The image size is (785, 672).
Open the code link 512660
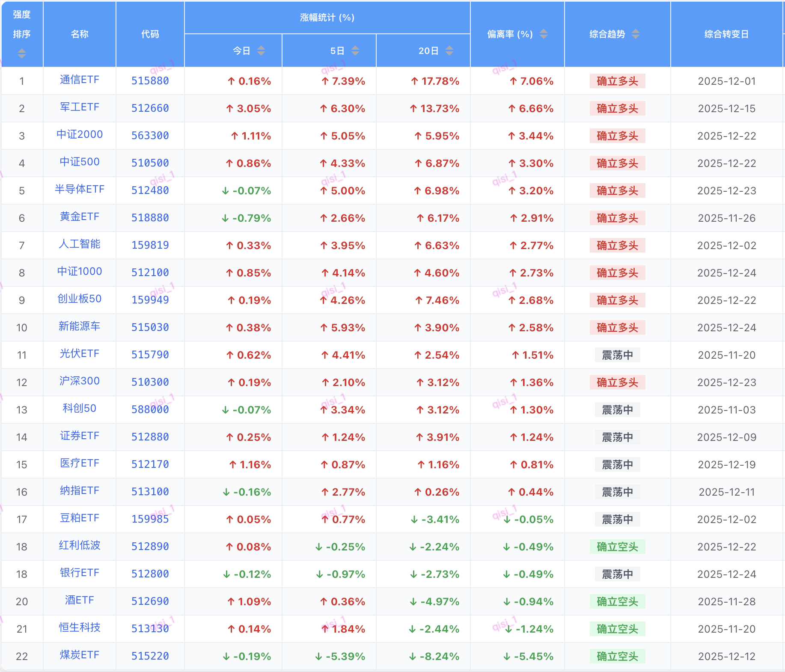150,108
